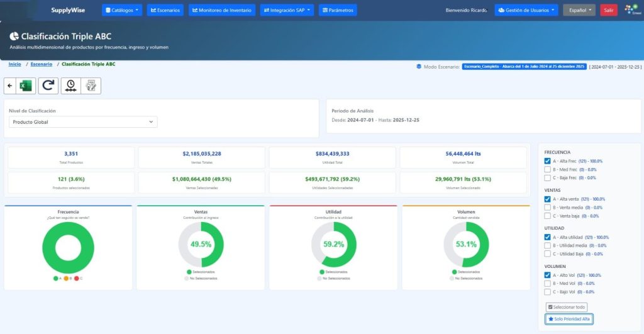
Task: Click the back arrow toolbar icon
Action: pos(9,86)
